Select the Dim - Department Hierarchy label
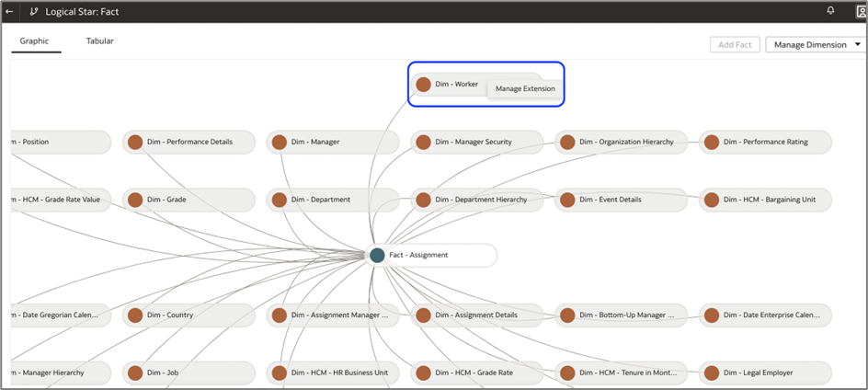 click(x=481, y=200)
